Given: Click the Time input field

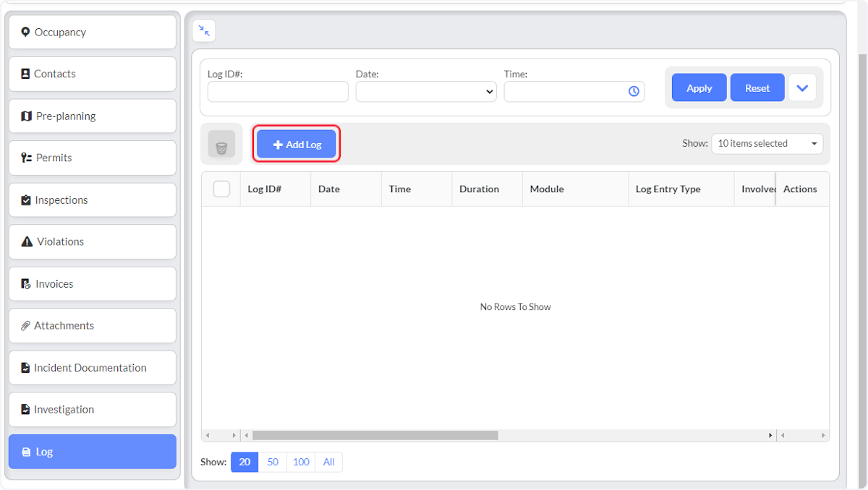Looking at the screenshot, I should (x=574, y=91).
